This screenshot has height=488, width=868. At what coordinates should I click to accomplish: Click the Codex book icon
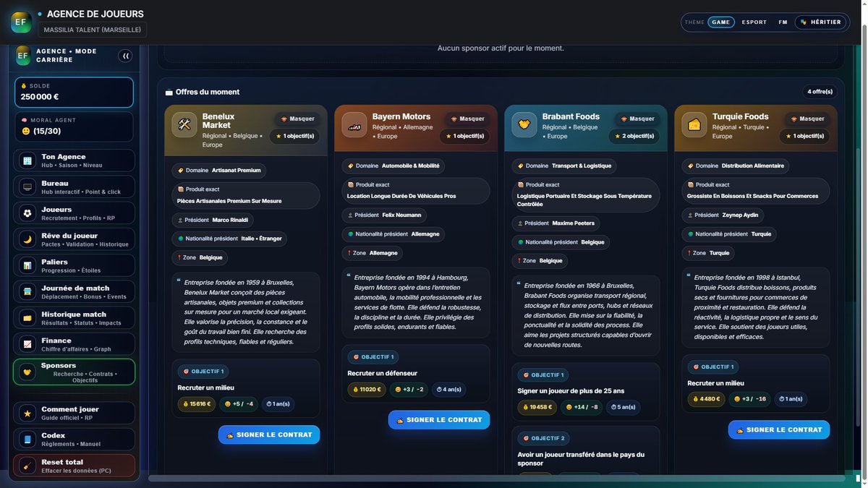27,440
